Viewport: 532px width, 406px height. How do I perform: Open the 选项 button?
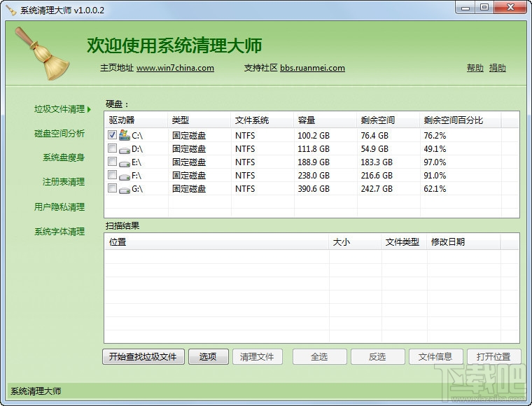209,356
